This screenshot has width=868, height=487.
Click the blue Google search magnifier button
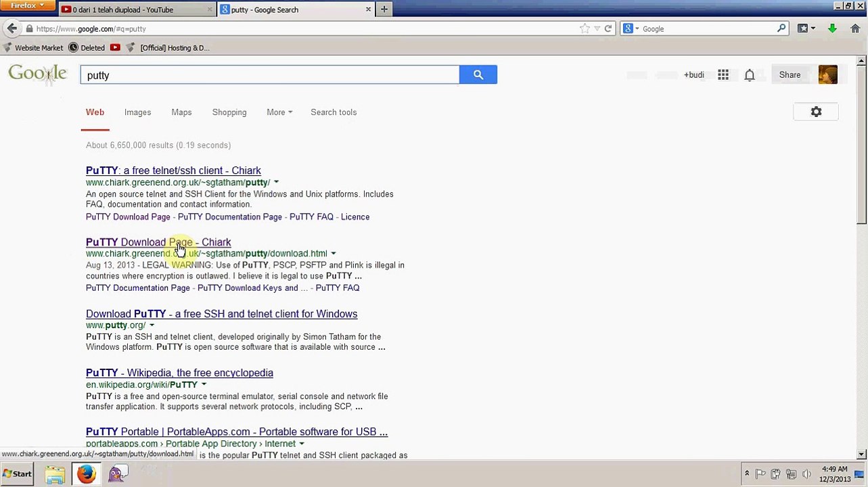[478, 75]
